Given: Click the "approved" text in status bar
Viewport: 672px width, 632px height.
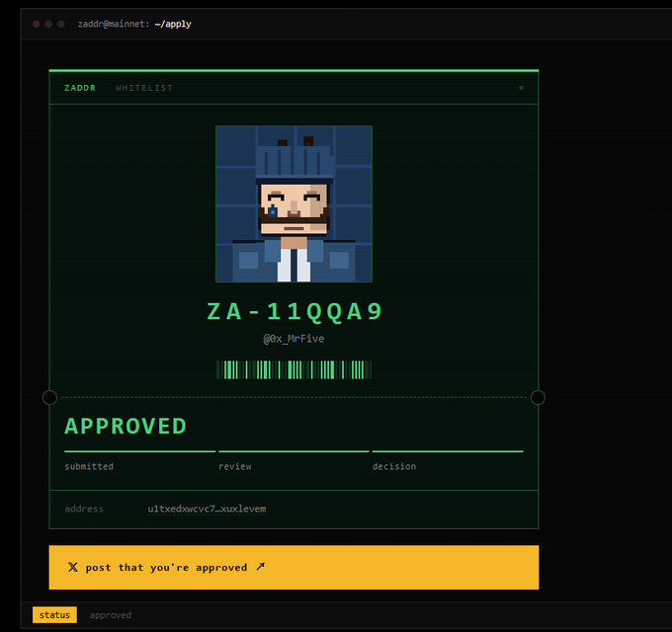Looking at the screenshot, I should pyautogui.click(x=111, y=615).
